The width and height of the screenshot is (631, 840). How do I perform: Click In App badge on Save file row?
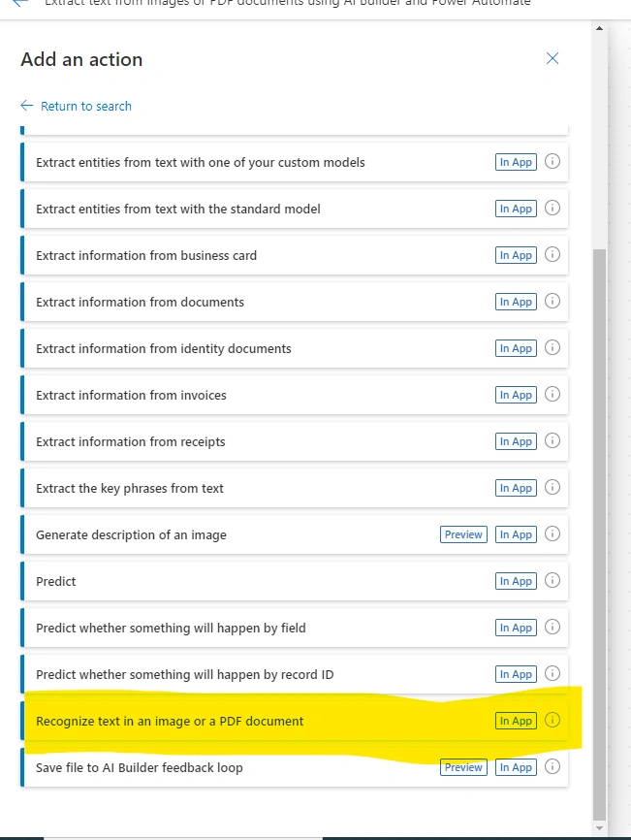coord(516,767)
